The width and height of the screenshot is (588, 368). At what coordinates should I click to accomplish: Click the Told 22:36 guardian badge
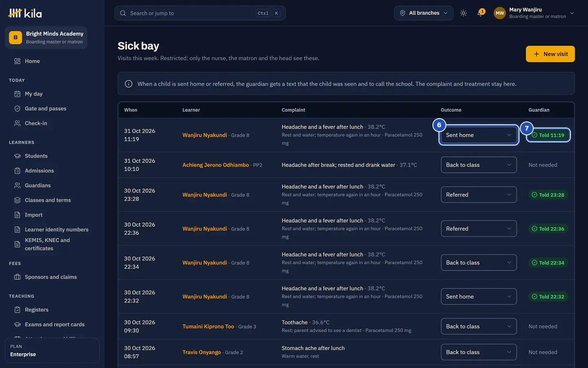click(x=548, y=229)
